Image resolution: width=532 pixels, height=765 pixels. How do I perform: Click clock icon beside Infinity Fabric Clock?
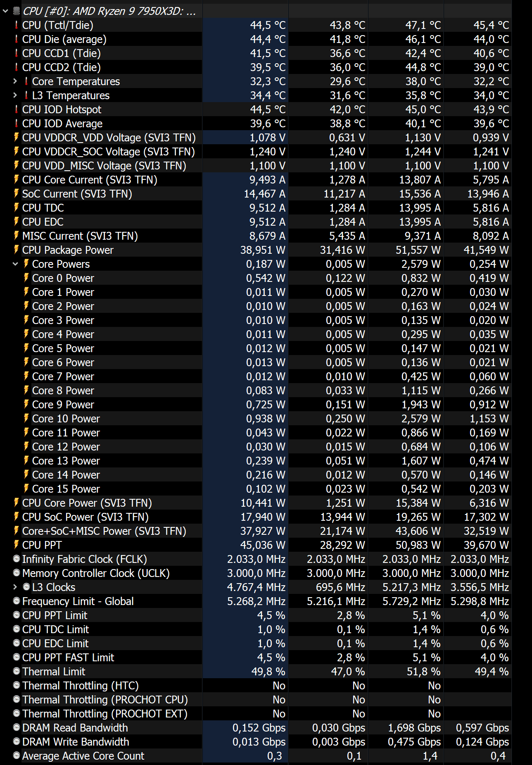17,559
